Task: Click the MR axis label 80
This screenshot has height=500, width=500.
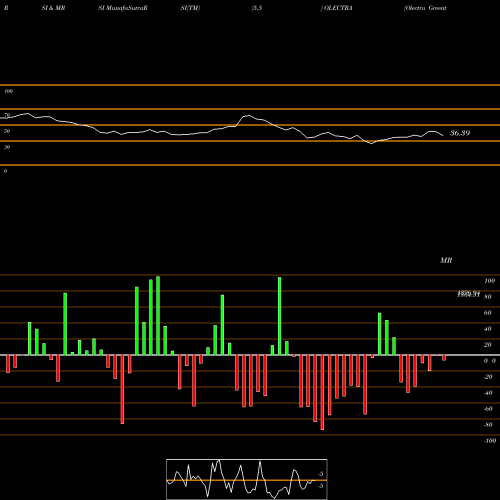Action: (488, 297)
